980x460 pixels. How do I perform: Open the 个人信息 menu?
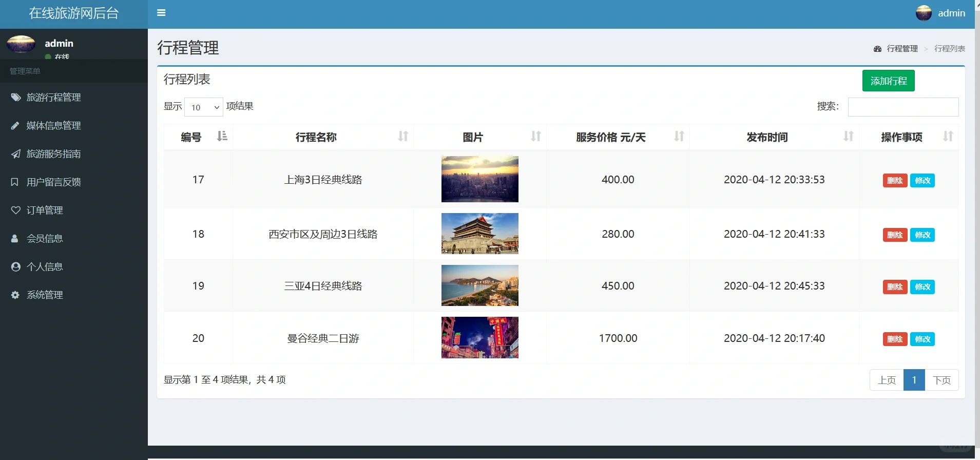[x=74, y=266]
